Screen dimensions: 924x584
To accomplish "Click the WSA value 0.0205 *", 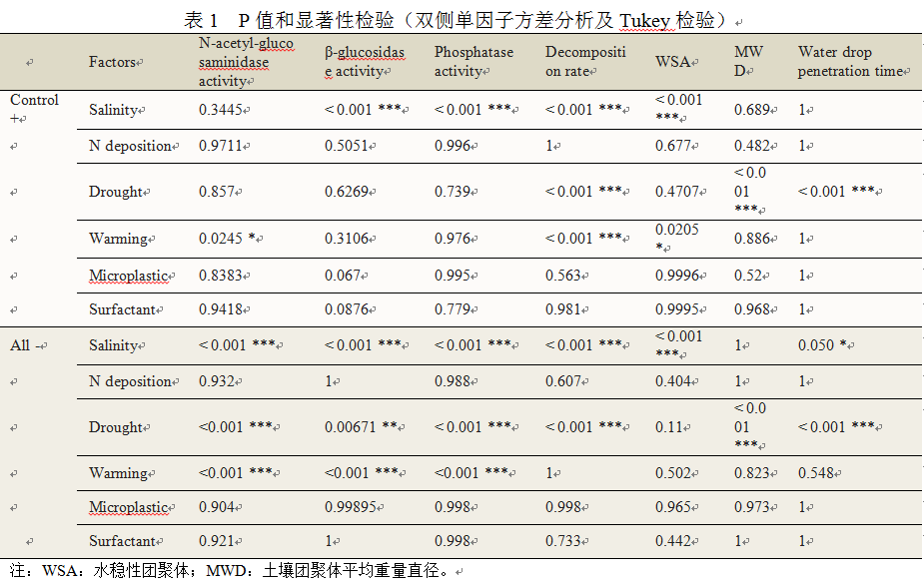I will point(677,239).
